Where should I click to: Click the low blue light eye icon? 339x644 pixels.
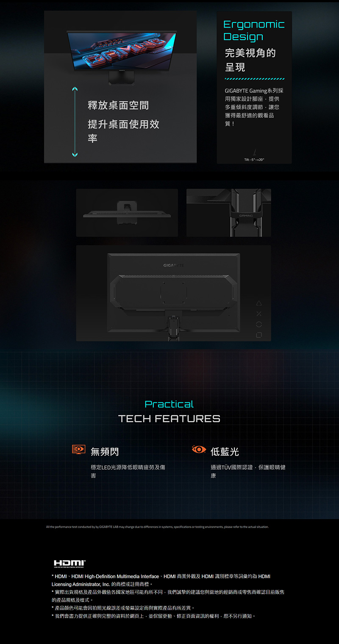(x=199, y=449)
